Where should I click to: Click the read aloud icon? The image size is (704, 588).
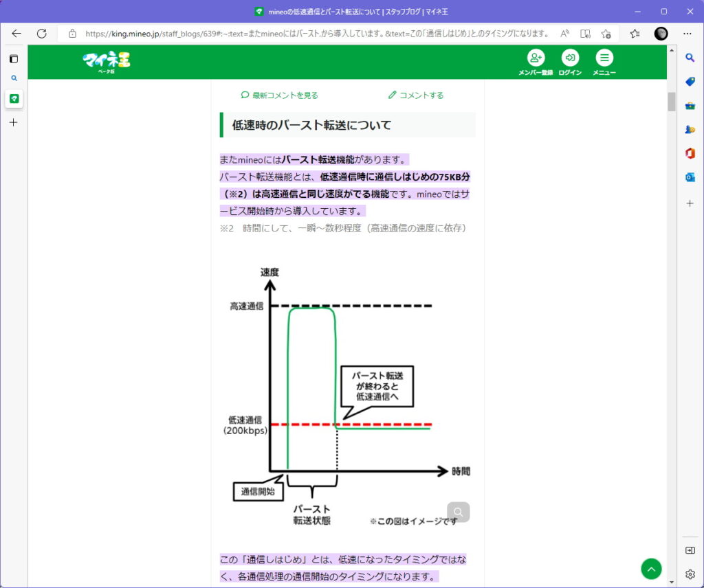coord(565,34)
